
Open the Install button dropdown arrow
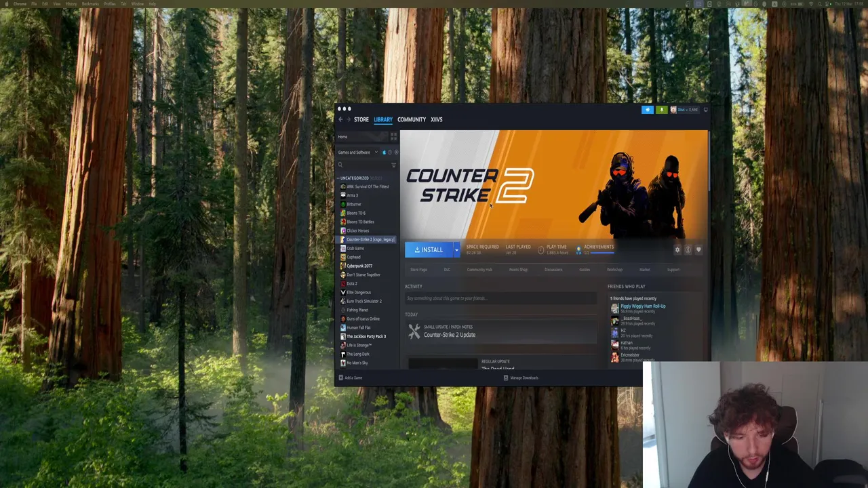pyautogui.click(x=456, y=249)
